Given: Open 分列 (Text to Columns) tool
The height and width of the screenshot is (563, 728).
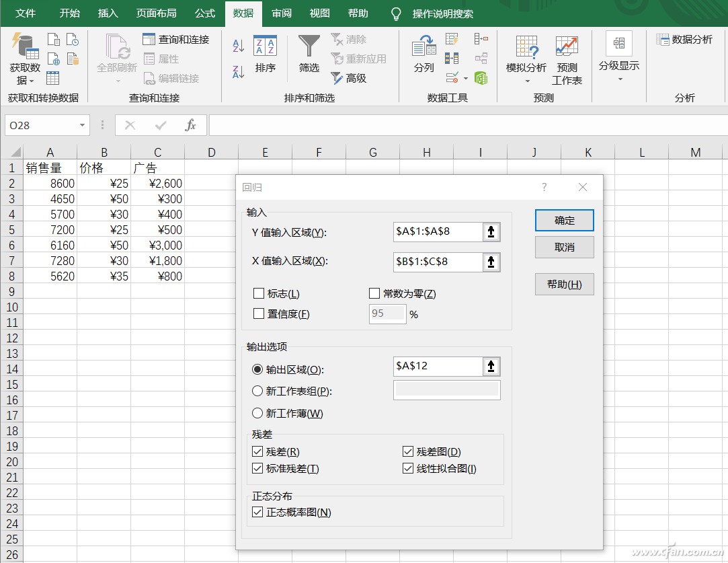Looking at the screenshot, I should click(423, 54).
